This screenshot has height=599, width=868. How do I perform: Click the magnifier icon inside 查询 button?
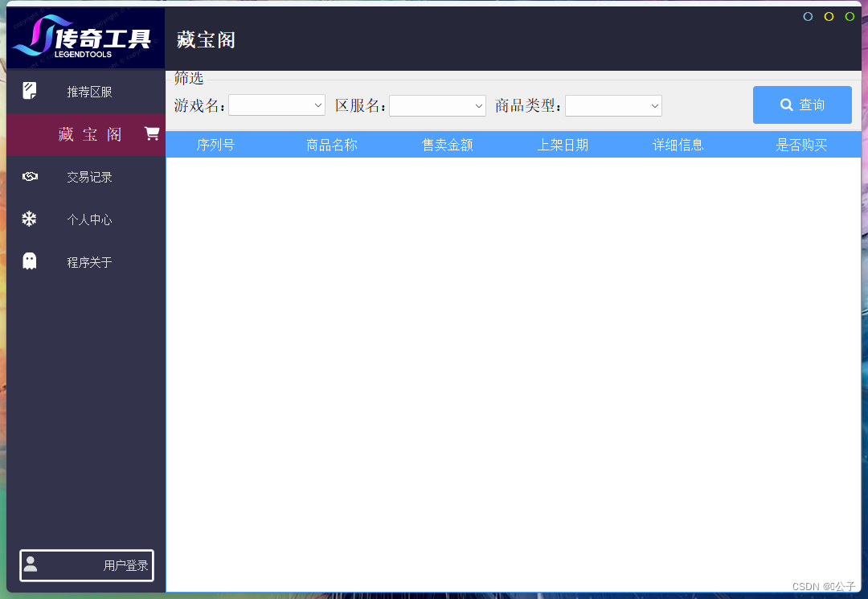coord(785,105)
